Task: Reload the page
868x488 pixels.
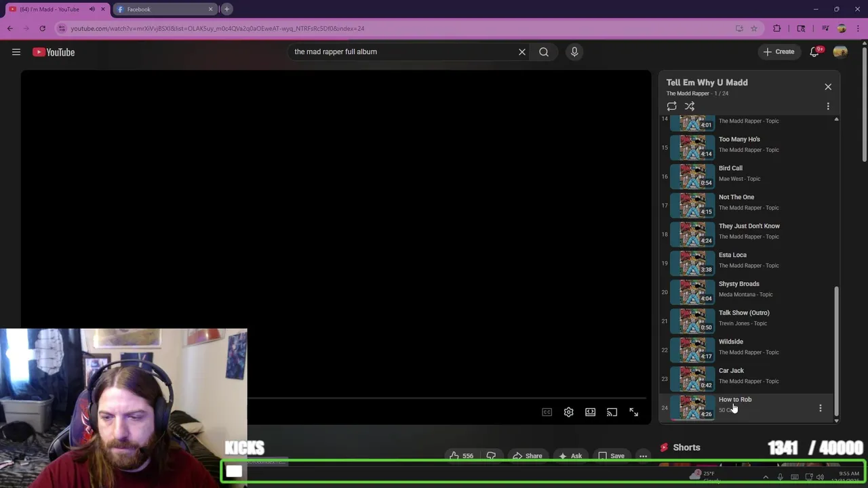Action: pyautogui.click(x=42, y=28)
